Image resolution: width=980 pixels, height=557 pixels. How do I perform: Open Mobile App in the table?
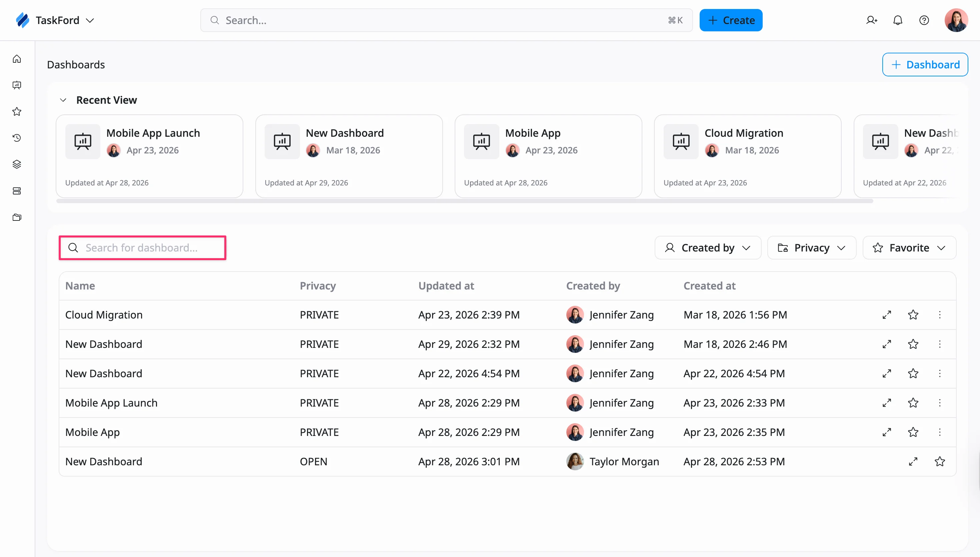tap(92, 432)
